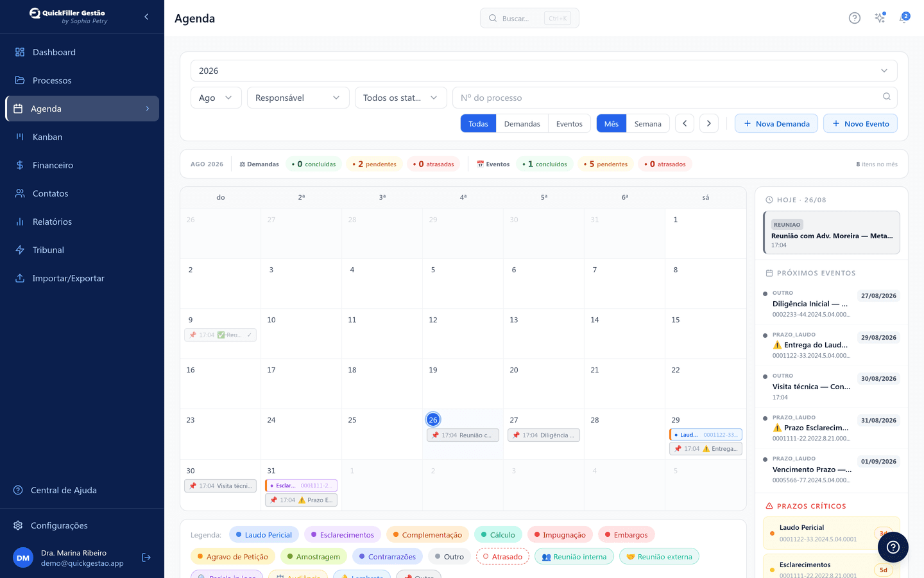Click the Nova Demanda button
This screenshot has width=924, height=578.
tap(776, 123)
